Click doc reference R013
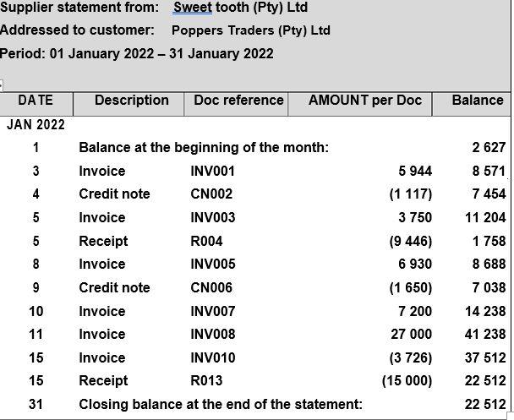 [206, 380]
